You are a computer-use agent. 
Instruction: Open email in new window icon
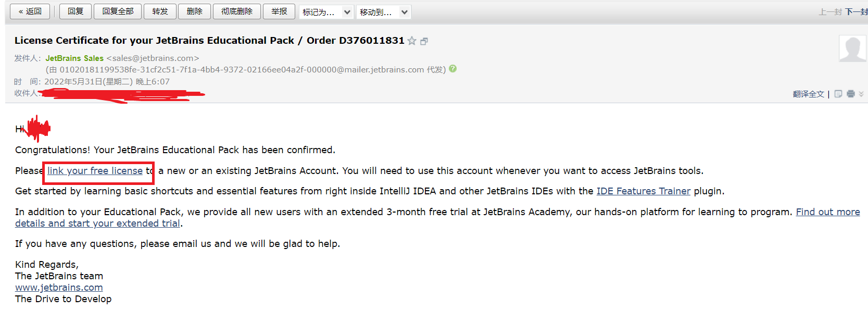(x=424, y=41)
